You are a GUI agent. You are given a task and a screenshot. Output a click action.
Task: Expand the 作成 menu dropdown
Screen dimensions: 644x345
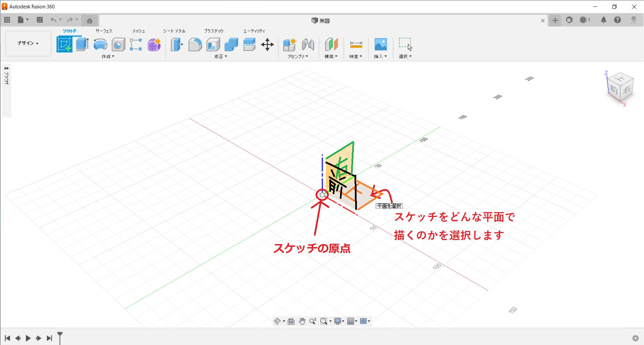tap(108, 56)
